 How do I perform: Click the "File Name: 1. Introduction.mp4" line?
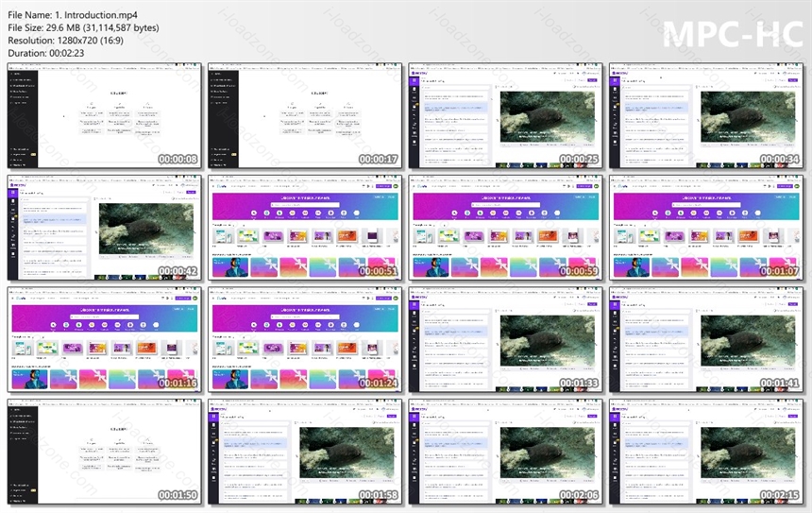click(73, 15)
